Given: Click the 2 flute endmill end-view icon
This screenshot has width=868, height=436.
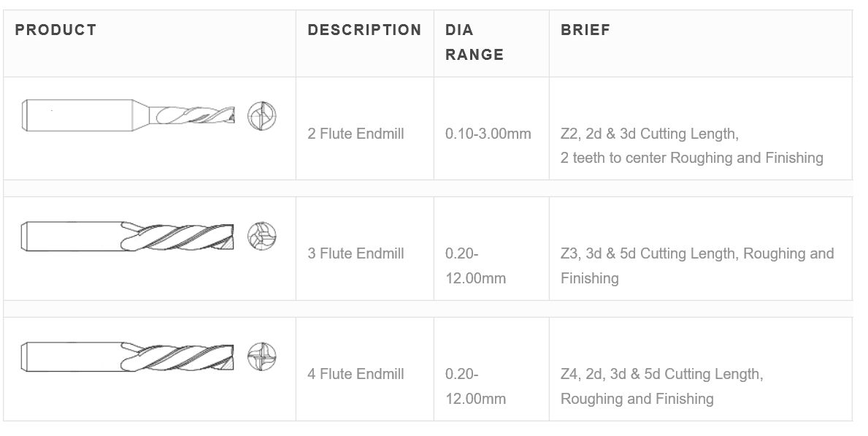Looking at the screenshot, I should 262,116.
